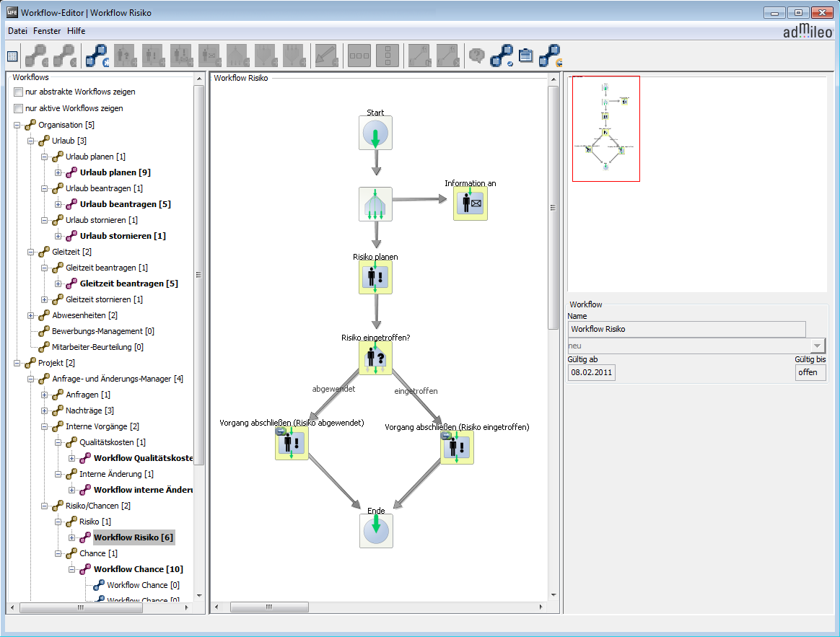The width and height of the screenshot is (840, 637).
Task: Click the horizontal layout toolbar icon
Action: click(x=359, y=56)
